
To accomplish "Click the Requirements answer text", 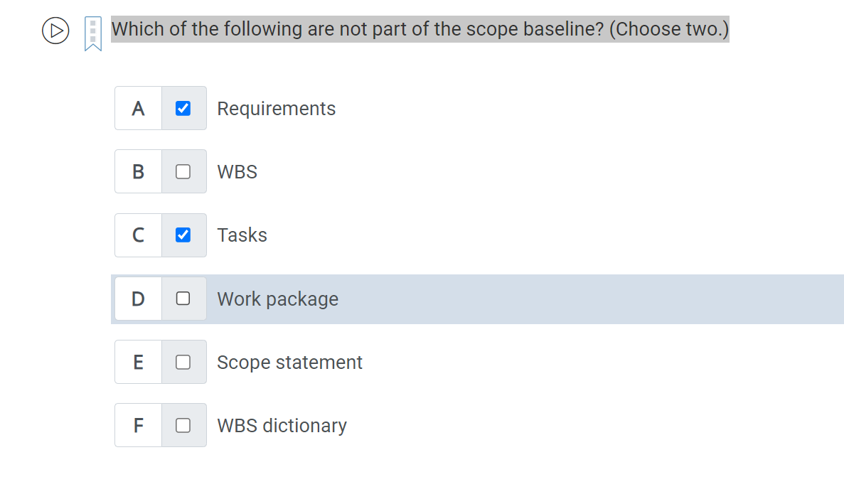I will (x=276, y=109).
